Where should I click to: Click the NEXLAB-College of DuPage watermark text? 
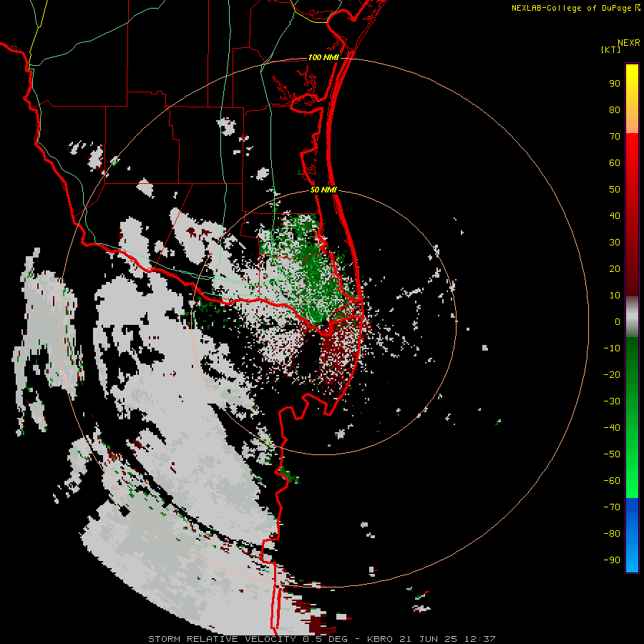click(572, 8)
